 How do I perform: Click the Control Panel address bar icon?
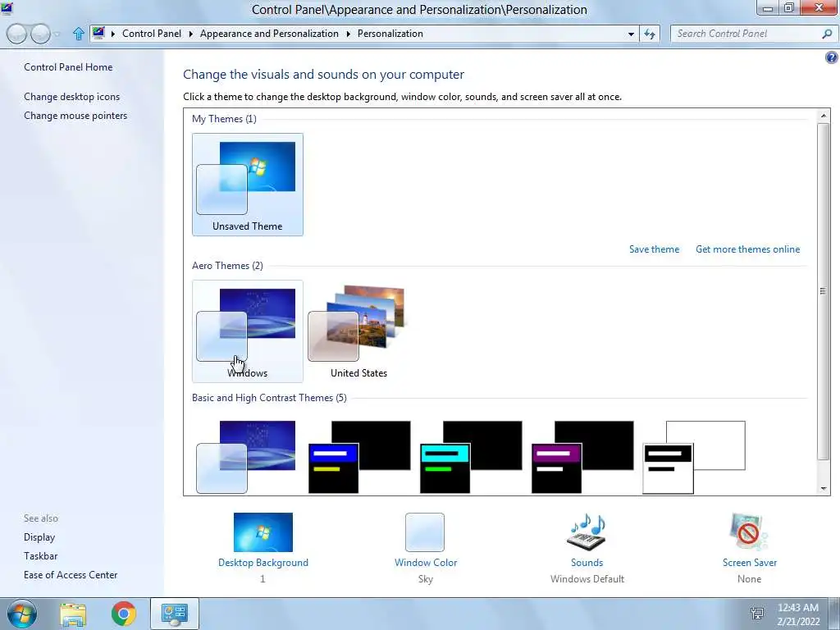coord(98,33)
